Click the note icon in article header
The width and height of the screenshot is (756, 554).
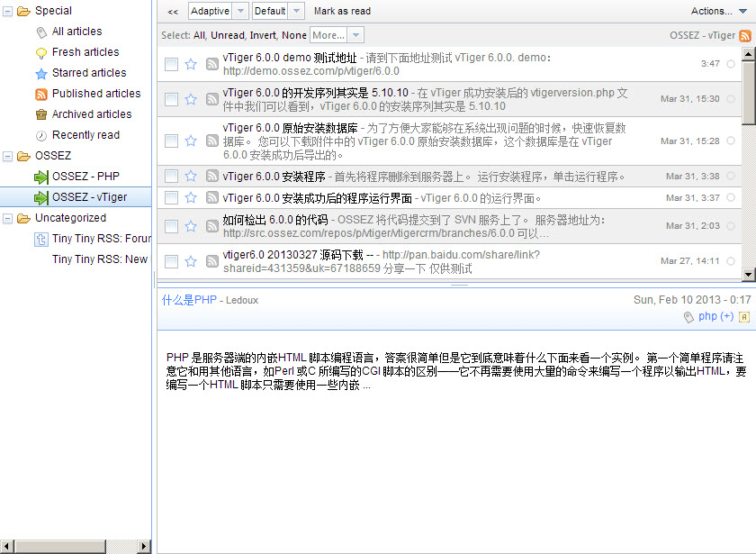[x=743, y=317]
